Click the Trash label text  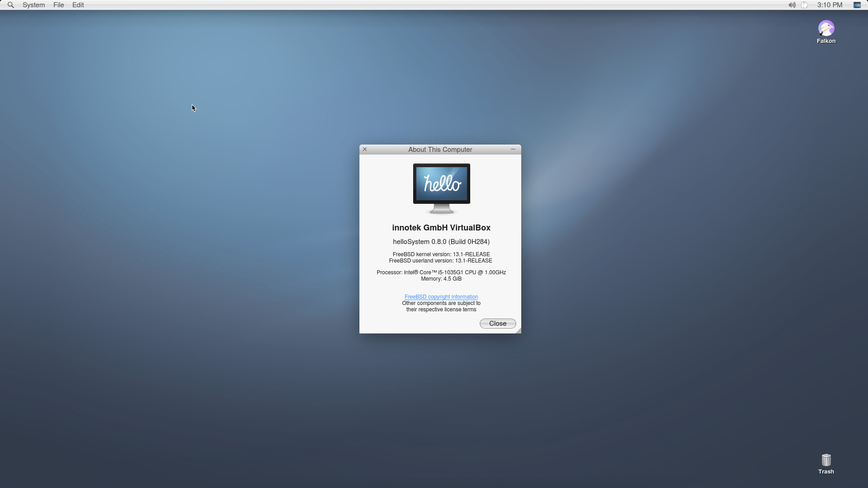coord(826,471)
